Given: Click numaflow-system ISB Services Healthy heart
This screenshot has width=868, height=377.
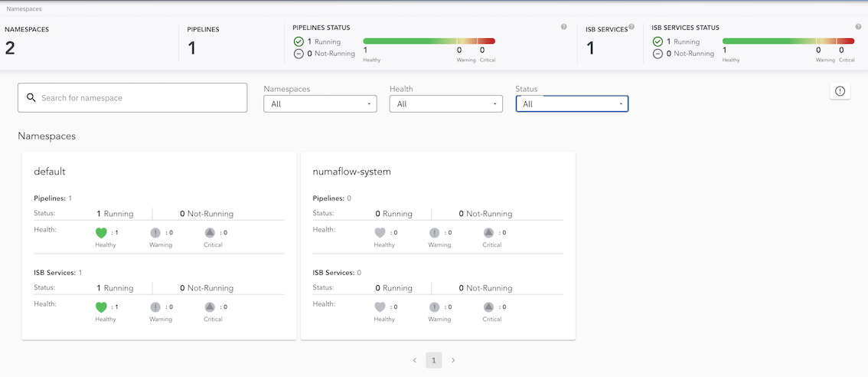Looking at the screenshot, I should pos(380,307).
